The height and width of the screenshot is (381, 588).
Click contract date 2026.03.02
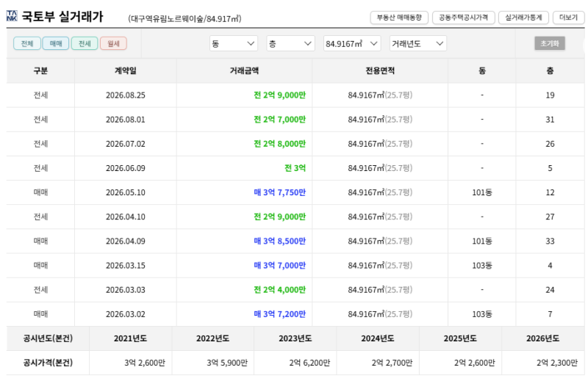pos(125,314)
